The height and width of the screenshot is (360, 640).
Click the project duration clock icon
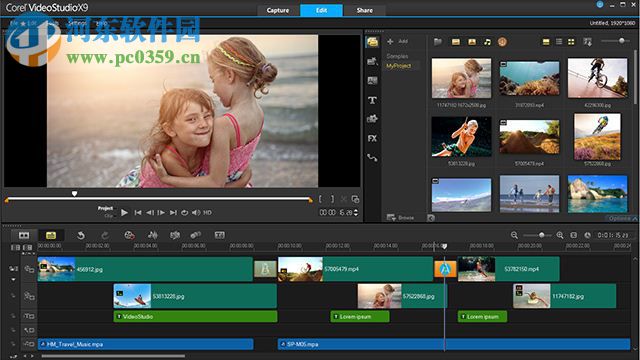coord(587,235)
